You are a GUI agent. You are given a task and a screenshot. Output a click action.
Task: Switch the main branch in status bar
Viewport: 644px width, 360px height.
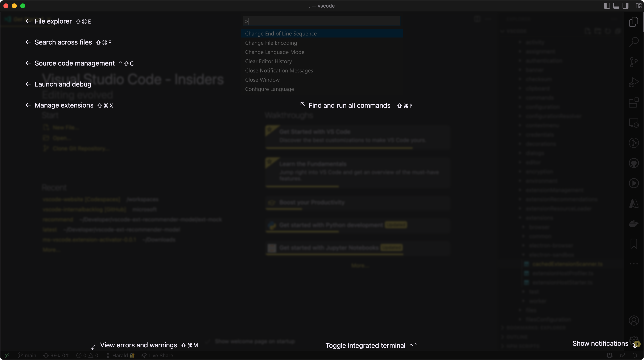[x=28, y=355]
